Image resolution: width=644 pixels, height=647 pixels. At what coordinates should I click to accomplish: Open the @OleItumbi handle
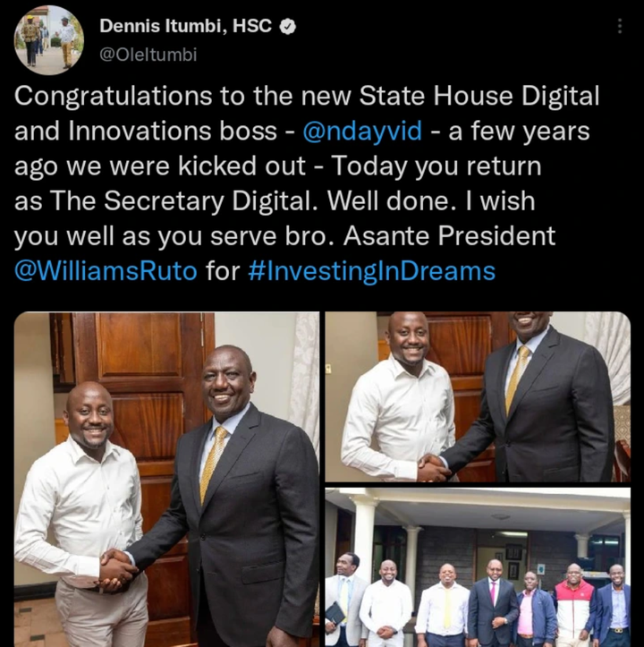pyautogui.click(x=148, y=54)
